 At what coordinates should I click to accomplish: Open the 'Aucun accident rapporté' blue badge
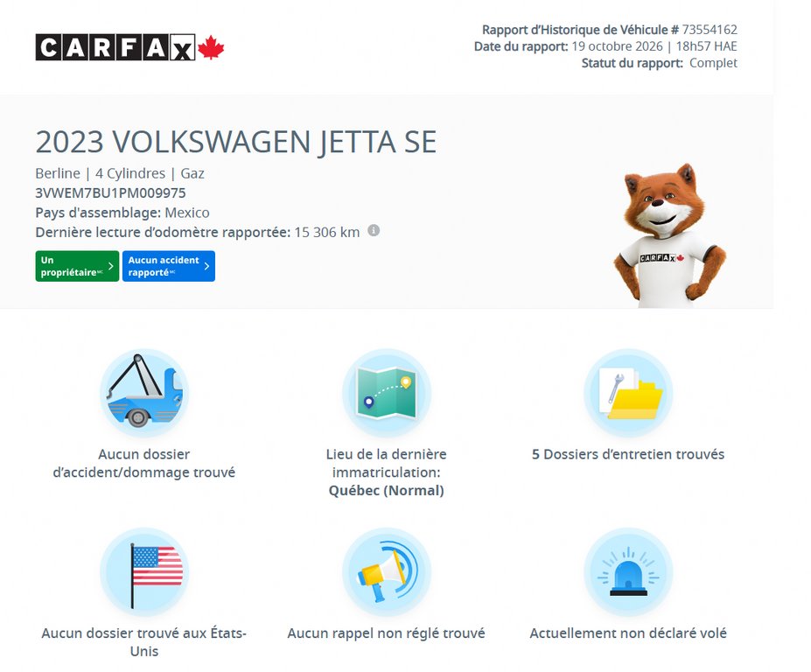pos(169,266)
